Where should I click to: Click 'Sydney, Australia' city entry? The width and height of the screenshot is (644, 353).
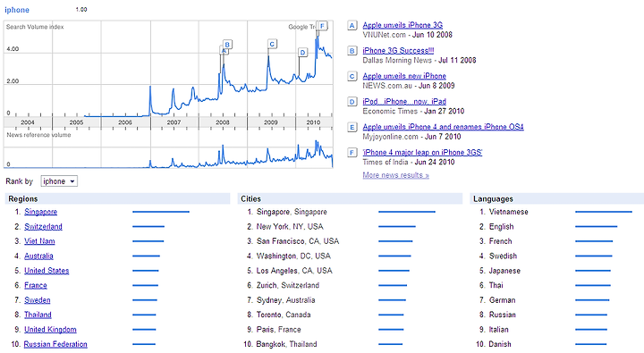(x=286, y=300)
